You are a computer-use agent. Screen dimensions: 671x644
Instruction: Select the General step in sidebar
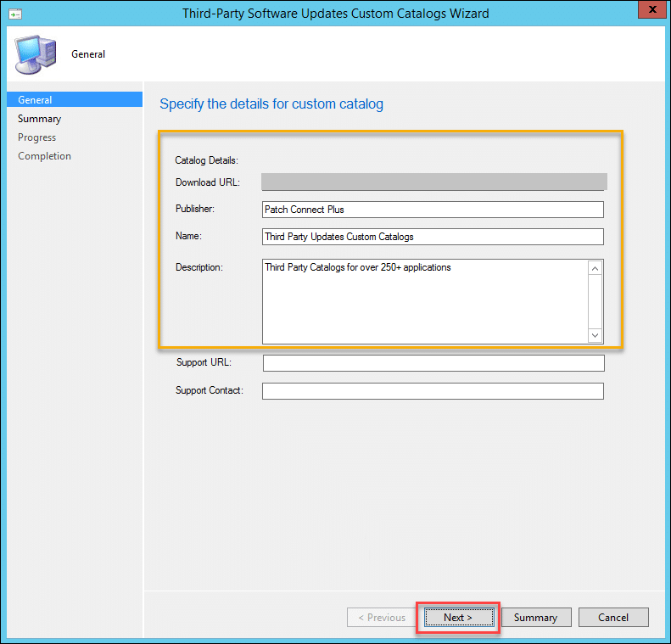point(75,100)
